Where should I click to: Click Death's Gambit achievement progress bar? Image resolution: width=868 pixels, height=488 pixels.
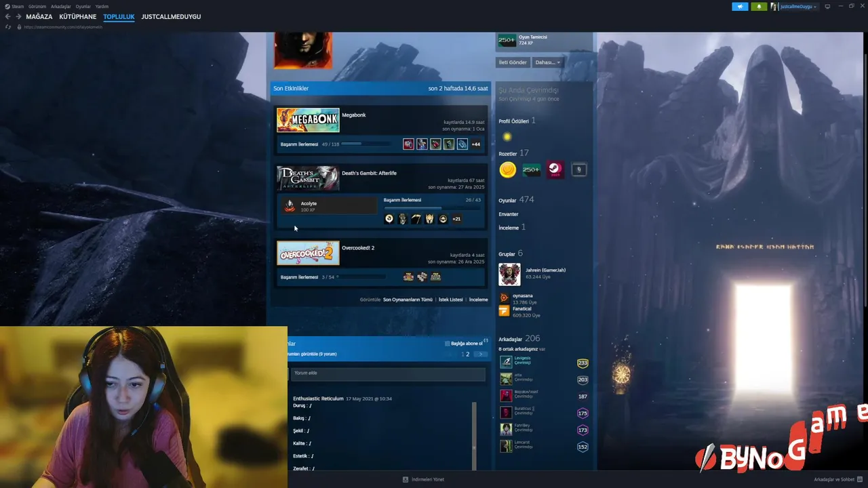[432, 208]
